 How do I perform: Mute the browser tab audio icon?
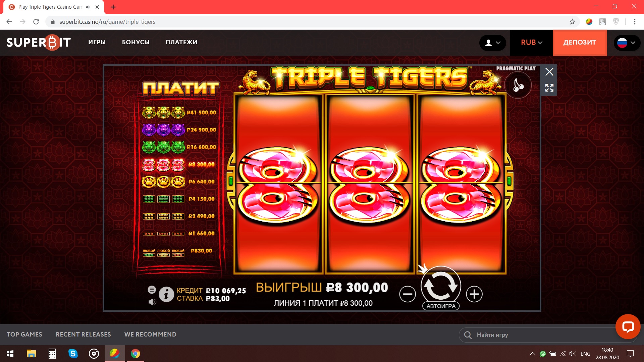(88, 7)
